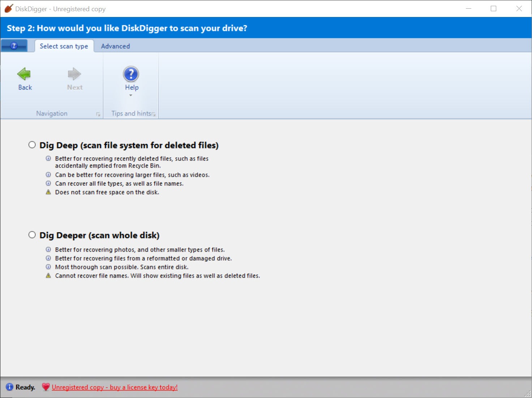Expand the Help dropdown arrow
The width and height of the screenshot is (532, 398).
point(131,95)
